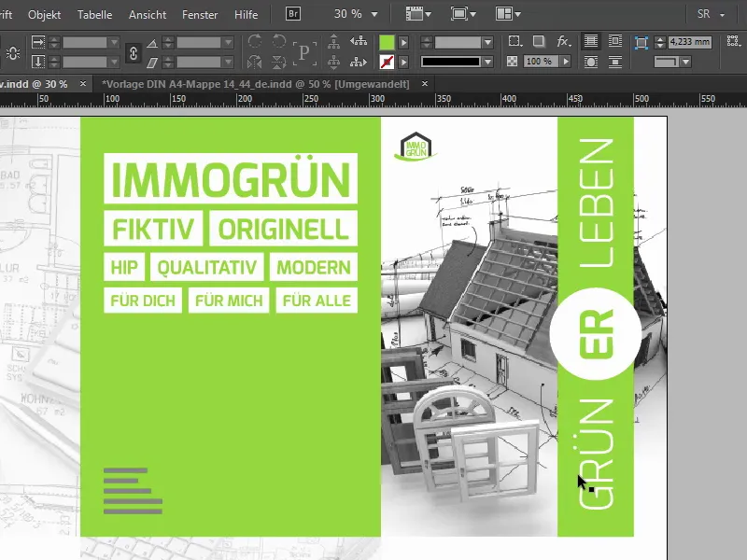Click the corner options frame icon
This screenshot has width=747, height=560.
[x=641, y=43]
